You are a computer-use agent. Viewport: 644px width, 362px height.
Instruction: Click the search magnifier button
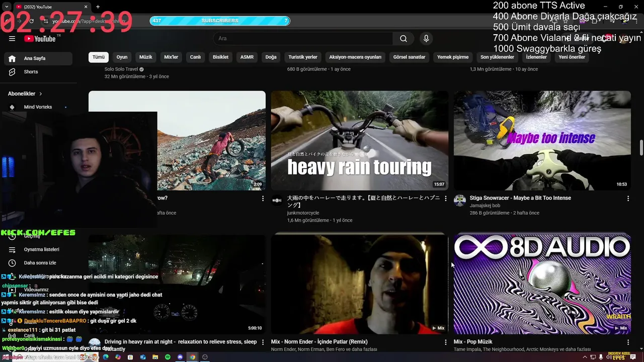point(403,39)
